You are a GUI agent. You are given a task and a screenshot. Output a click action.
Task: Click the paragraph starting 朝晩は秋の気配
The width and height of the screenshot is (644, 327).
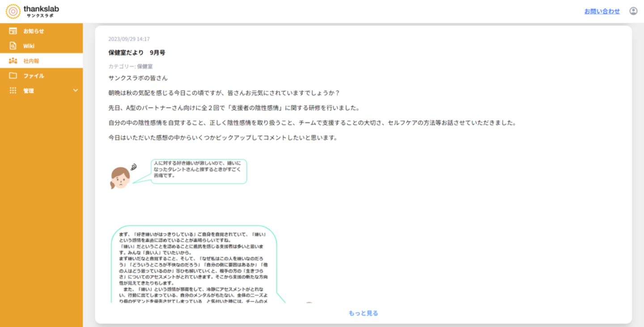(224, 93)
